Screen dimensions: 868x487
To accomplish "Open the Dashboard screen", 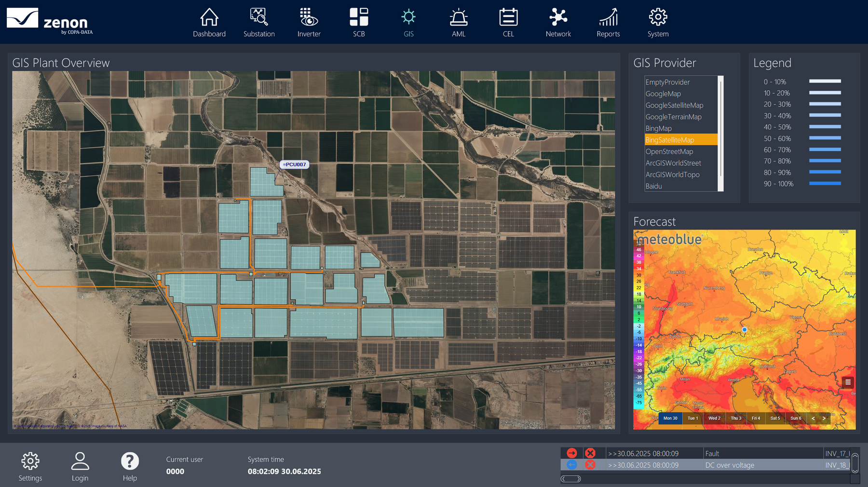I will [209, 23].
